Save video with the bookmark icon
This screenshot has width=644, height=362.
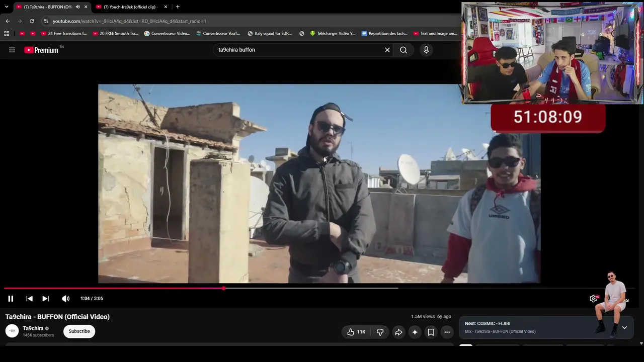tap(431, 332)
